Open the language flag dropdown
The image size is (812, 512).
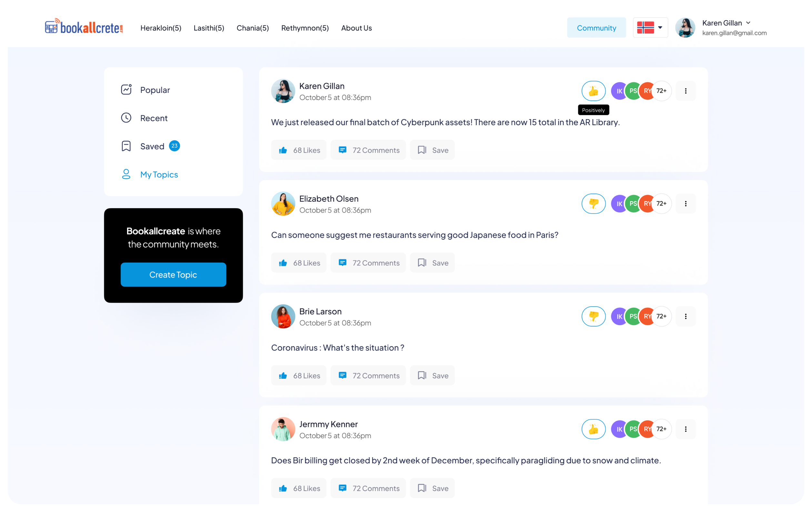click(650, 27)
